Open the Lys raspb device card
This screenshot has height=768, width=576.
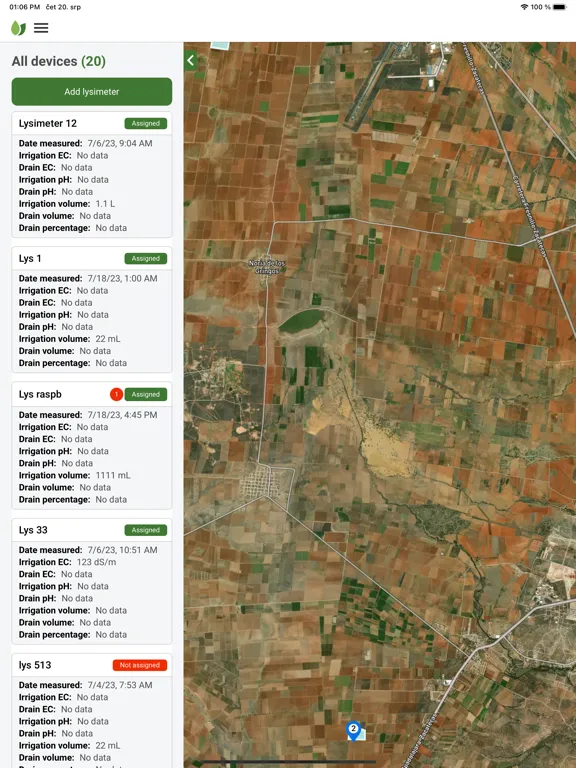point(92,446)
